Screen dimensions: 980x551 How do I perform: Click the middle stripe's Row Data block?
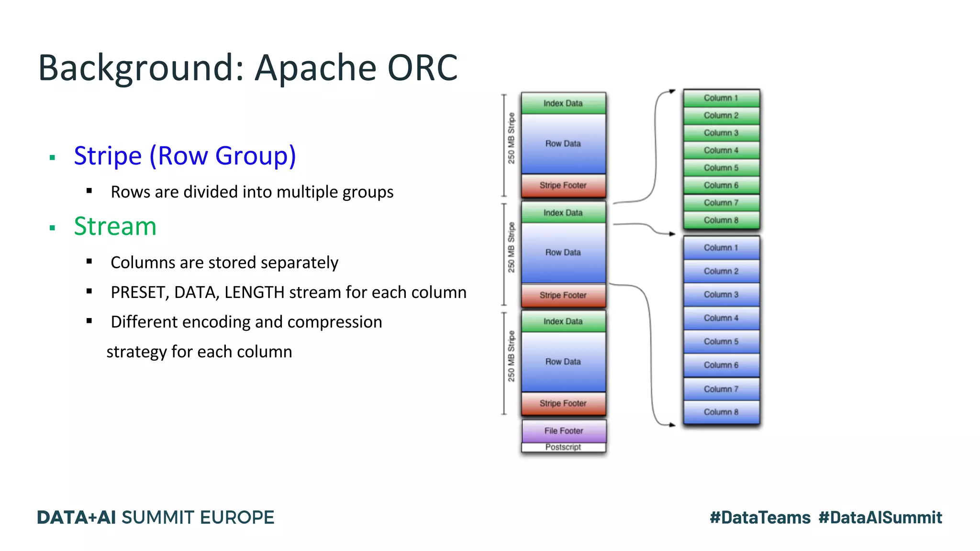[563, 253]
